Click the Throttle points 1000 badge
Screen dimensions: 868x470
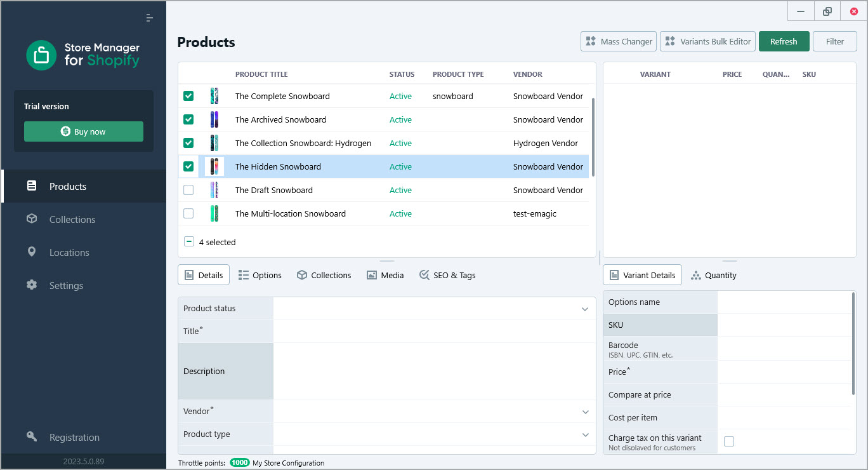pyautogui.click(x=240, y=463)
